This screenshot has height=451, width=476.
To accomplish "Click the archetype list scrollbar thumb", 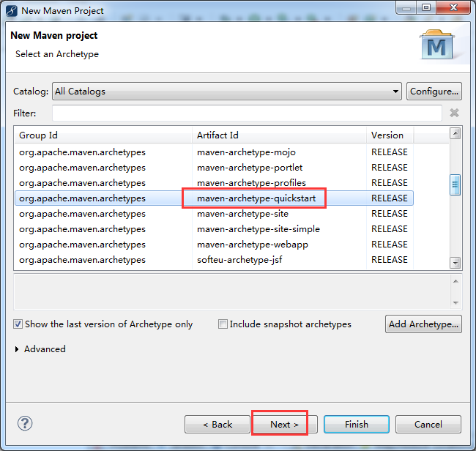I will tap(455, 184).
